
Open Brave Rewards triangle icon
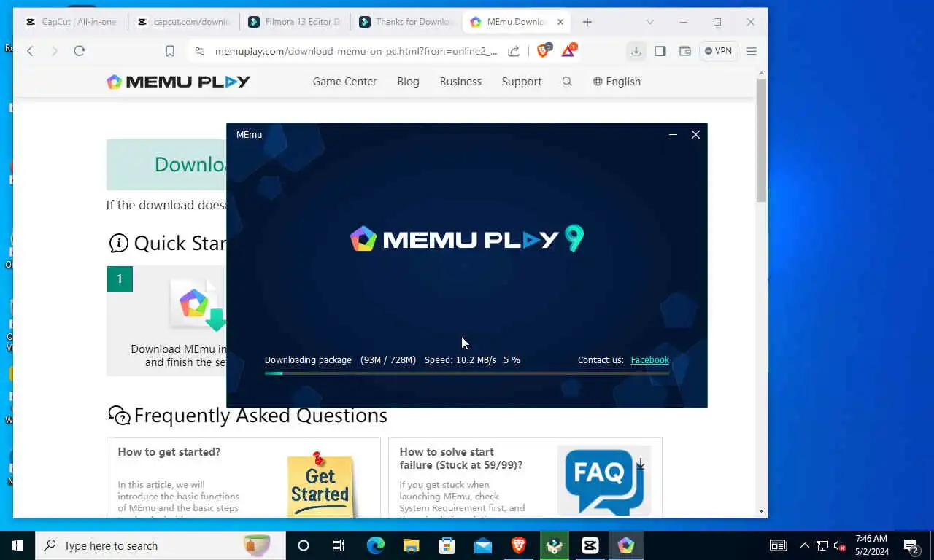568,50
